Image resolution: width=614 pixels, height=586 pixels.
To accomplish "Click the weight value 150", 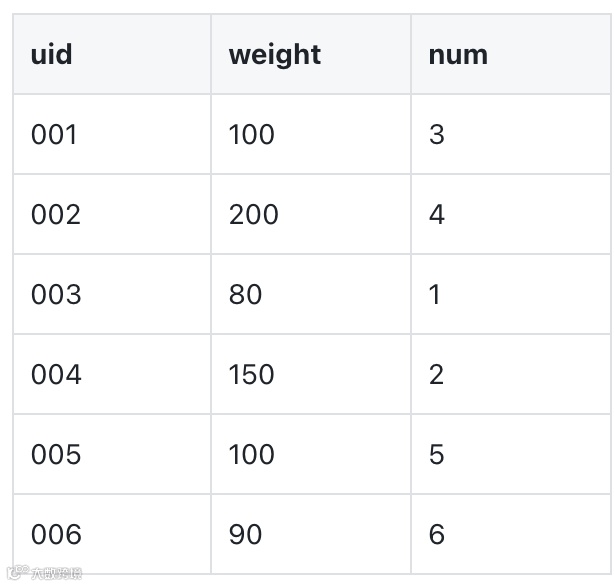I will 251,374.
